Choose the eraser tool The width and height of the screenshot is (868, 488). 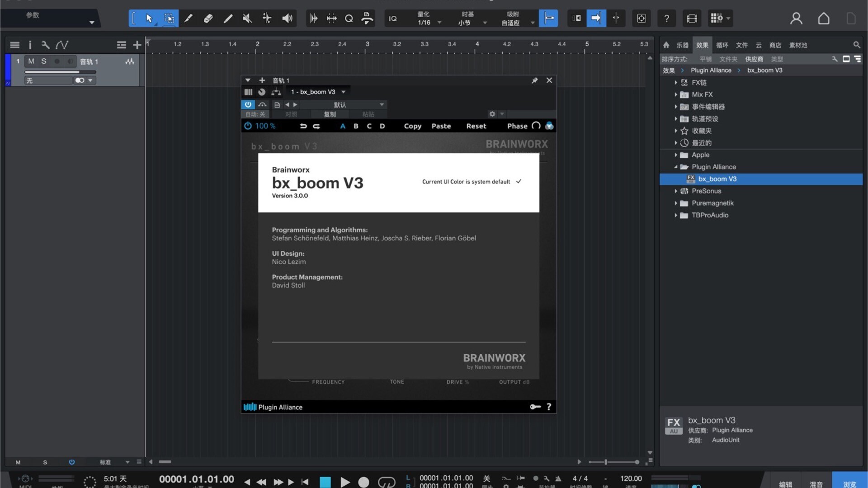[x=208, y=19]
